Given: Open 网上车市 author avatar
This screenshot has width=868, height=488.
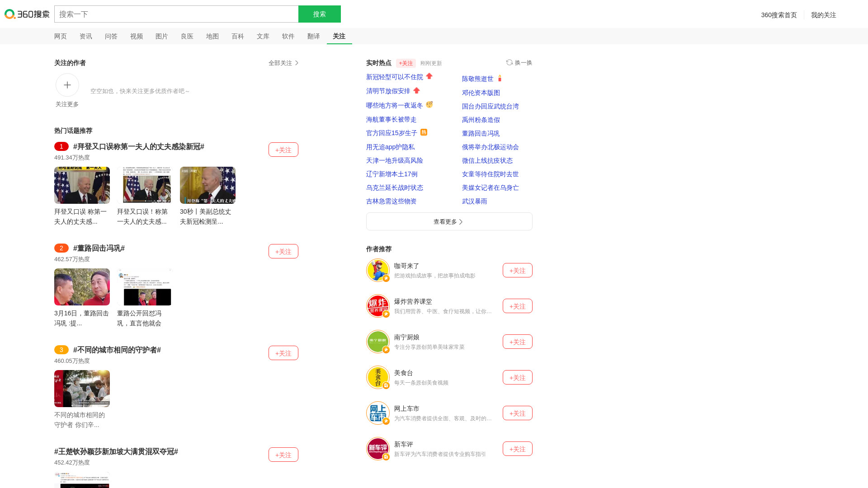Looking at the screenshot, I should 378,413.
